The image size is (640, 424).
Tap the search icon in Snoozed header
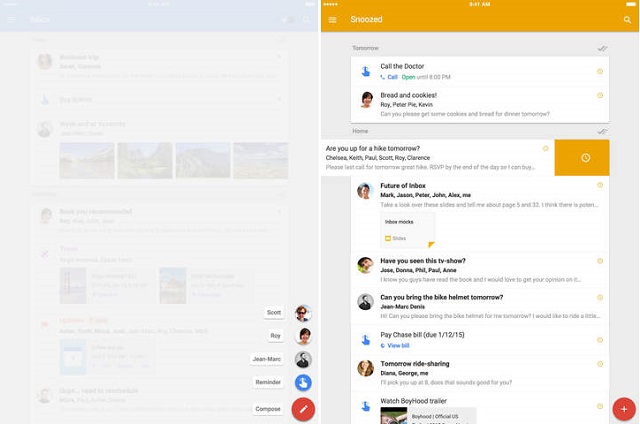pyautogui.click(x=627, y=20)
